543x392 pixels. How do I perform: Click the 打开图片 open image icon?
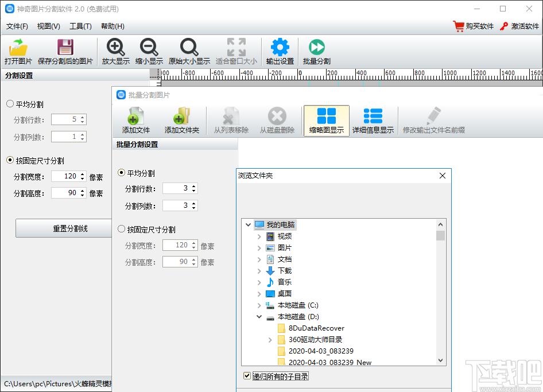click(x=18, y=47)
